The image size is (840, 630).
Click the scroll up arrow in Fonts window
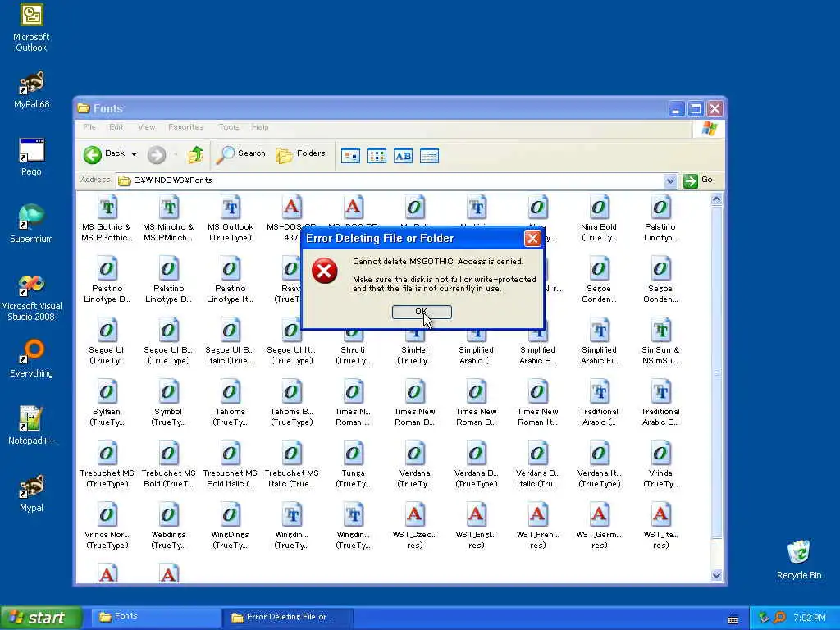717,200
